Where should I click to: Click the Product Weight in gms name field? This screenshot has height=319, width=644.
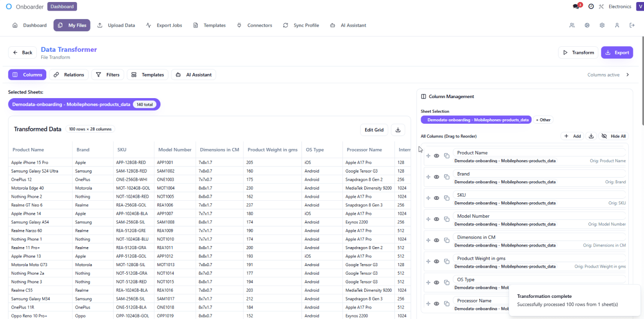[x=539, y=258]
